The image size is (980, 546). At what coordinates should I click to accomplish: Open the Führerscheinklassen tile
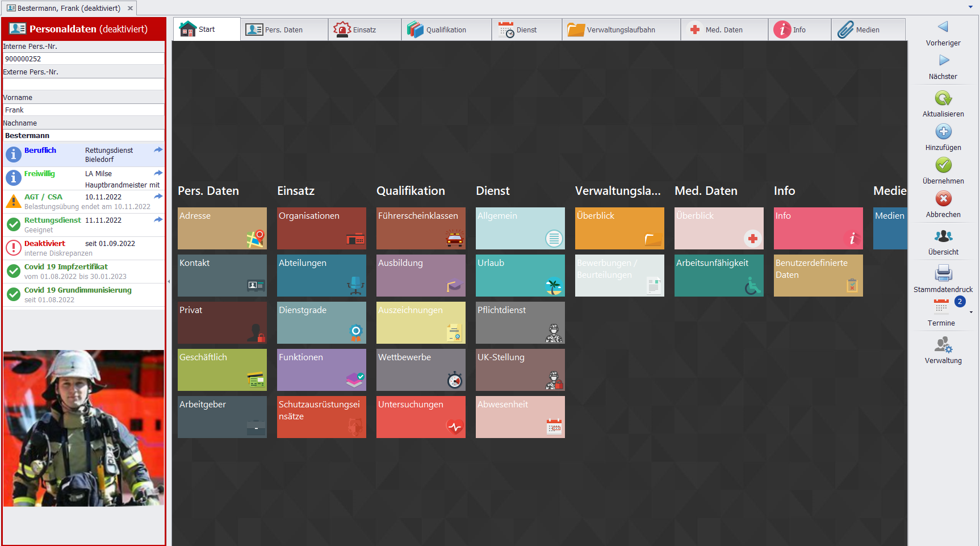pyautogui.click(x=421, y=228)
